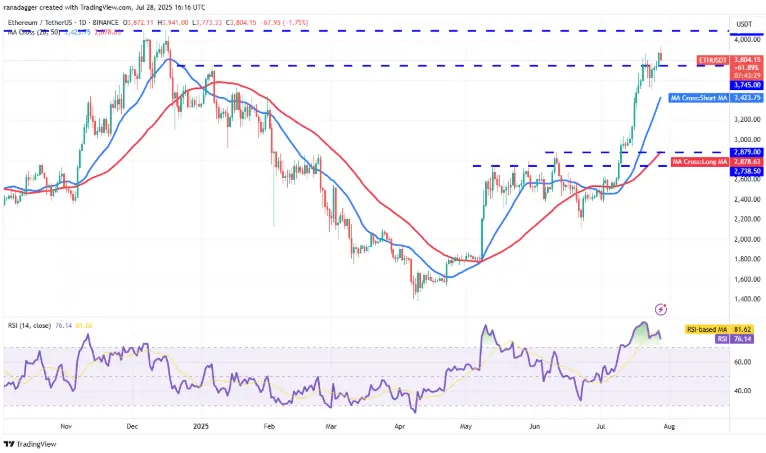Viewport: 766px width, 453px height.
Task: Click the 4,000.00 price scale label
Action: [749, 40]
